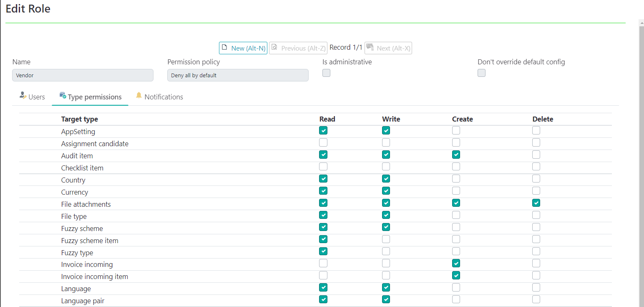Image resolution: width=644 pixels, height=307 pixels.
Task: Open the Notifications tab
Action: [159, 97]
